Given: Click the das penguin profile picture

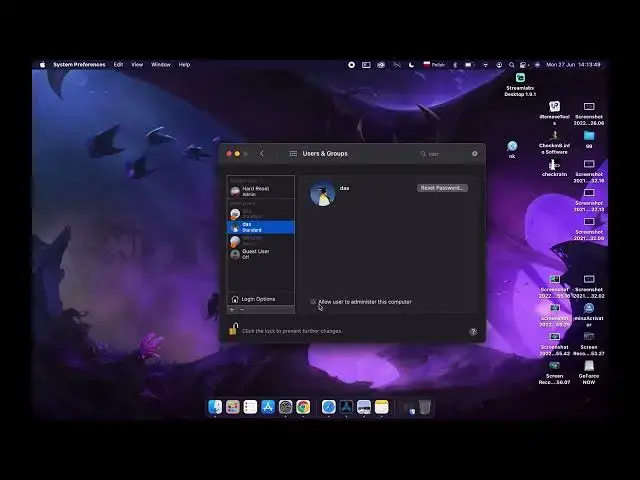Looking at the screenshot, I should [x=322, y=193].
